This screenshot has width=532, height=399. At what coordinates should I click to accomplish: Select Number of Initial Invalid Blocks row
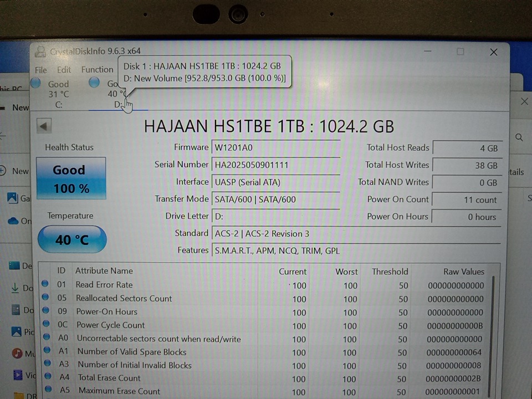pos(265,365)
